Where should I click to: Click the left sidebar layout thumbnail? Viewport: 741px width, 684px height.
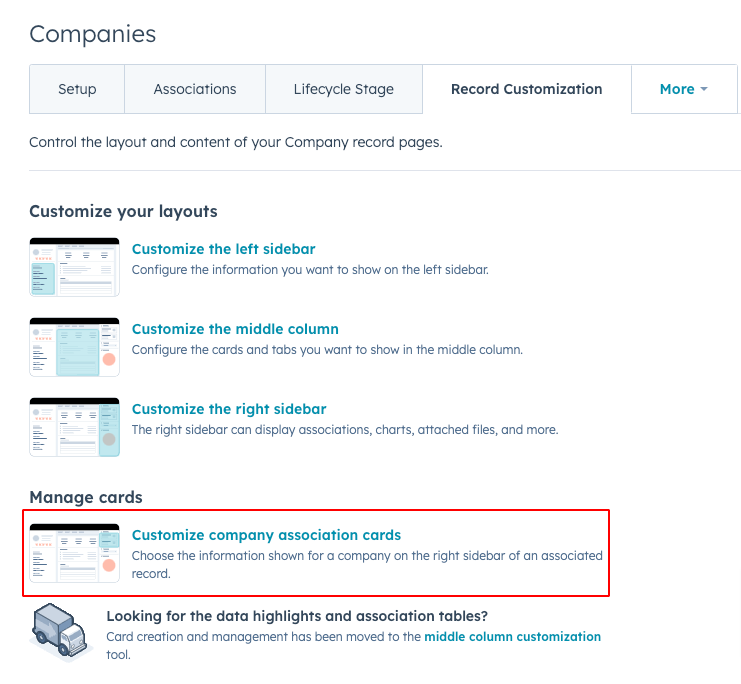tap(75, 267)
